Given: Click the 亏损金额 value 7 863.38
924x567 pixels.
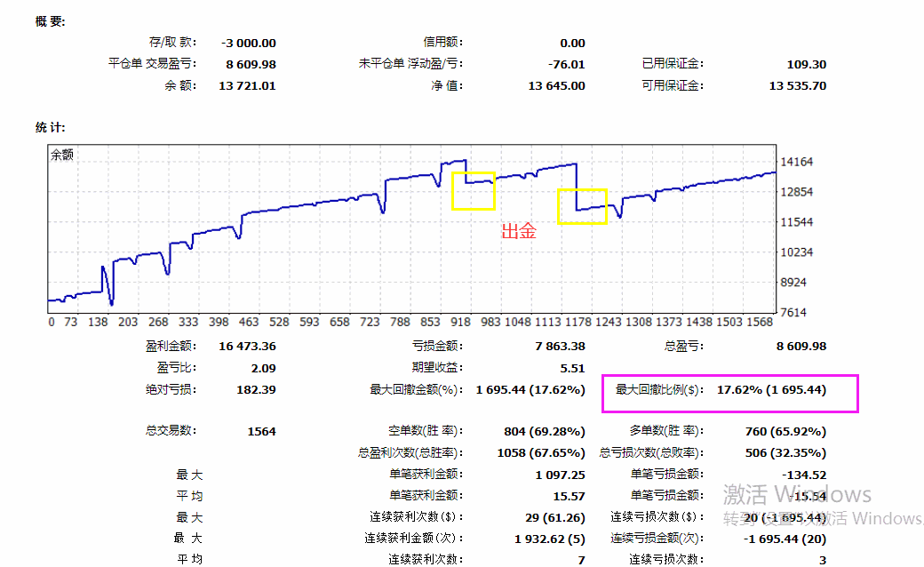Looking at the screenshot, I should pos(557,347).
